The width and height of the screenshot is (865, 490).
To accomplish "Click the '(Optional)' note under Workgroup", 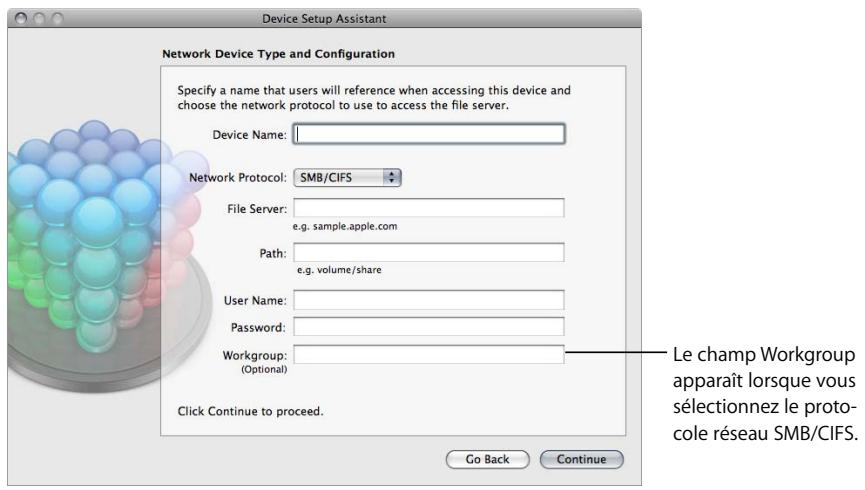I will pos(264,369).
